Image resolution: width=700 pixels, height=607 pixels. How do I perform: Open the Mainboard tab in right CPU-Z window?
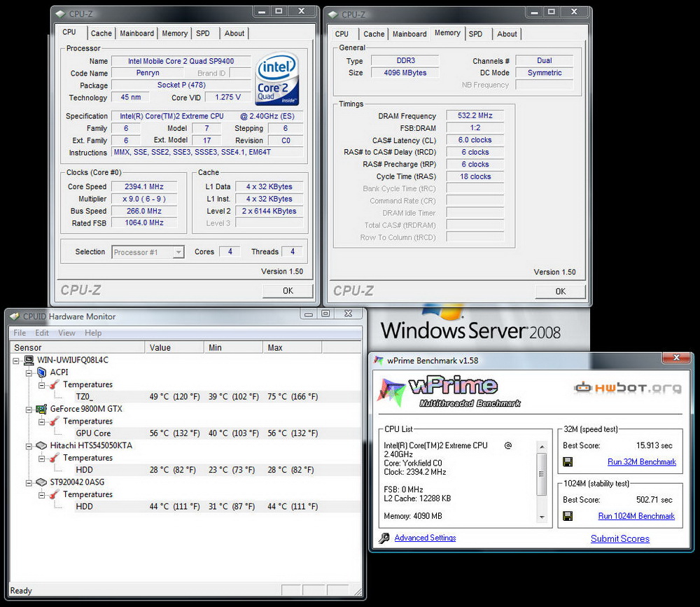(409, 34)
